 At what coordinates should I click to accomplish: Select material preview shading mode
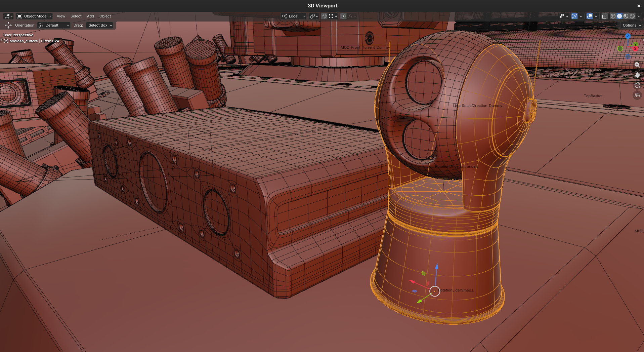[626, 16]
